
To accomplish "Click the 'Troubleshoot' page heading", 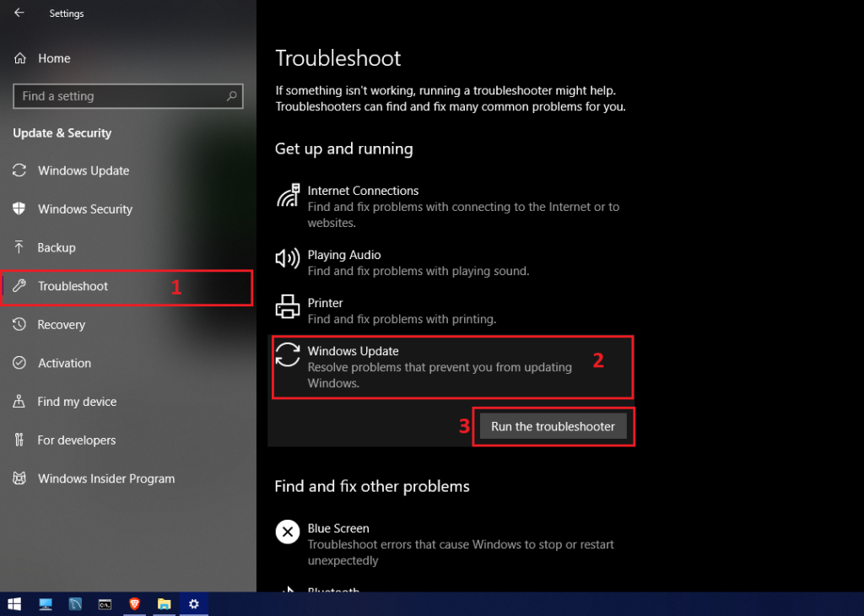I will tap(338, 58).
